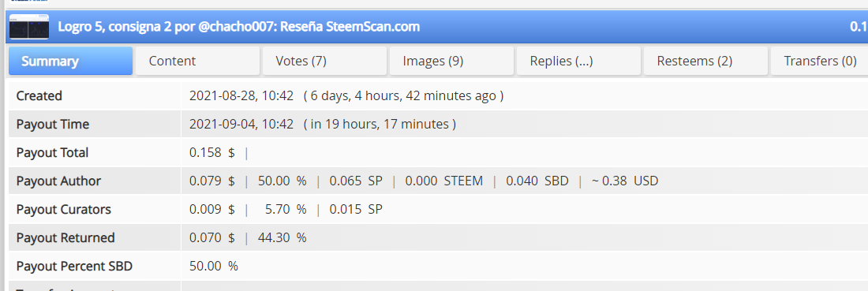868x291 pixels.
Task: Select the Replies (...) tab
Action: [578, 61]
